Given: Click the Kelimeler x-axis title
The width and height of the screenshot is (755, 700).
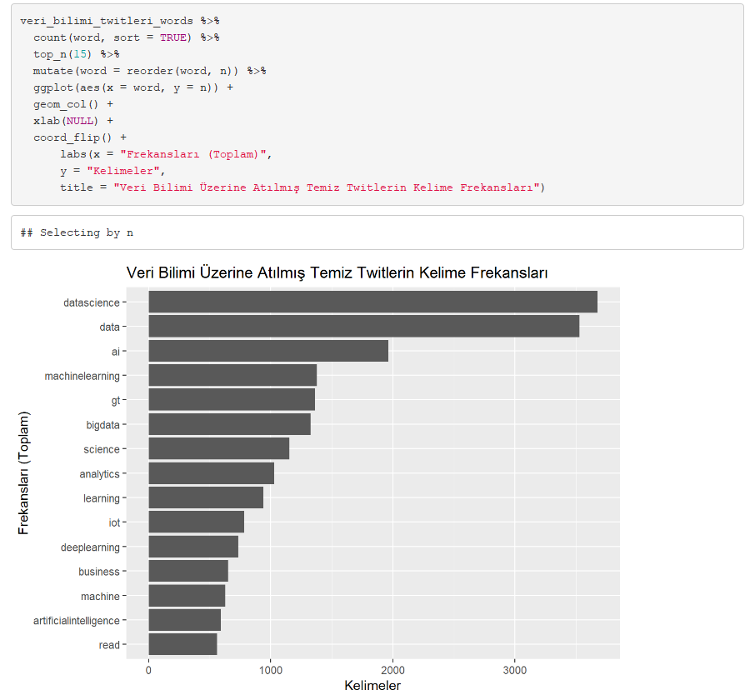Looking at the screenshot, I should [x=373, y=685].
